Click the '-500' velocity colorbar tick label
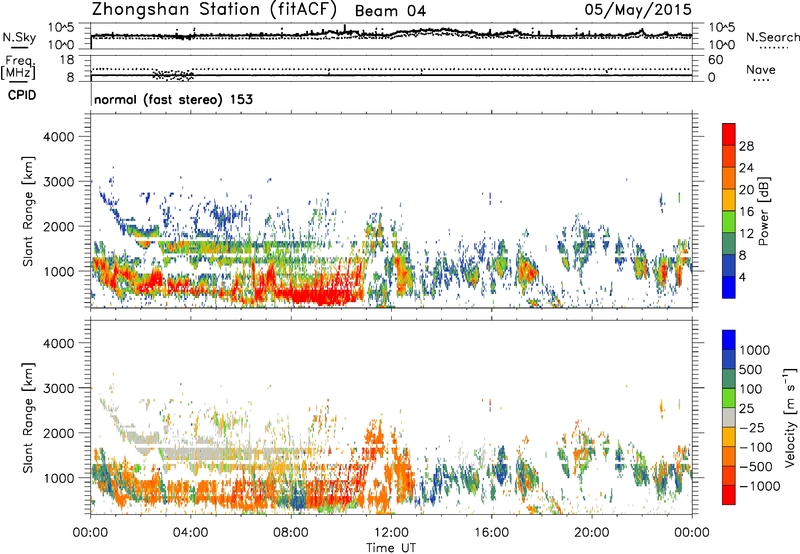The width and height of the screenshot is (800, 554). click(x=756, y=466)
